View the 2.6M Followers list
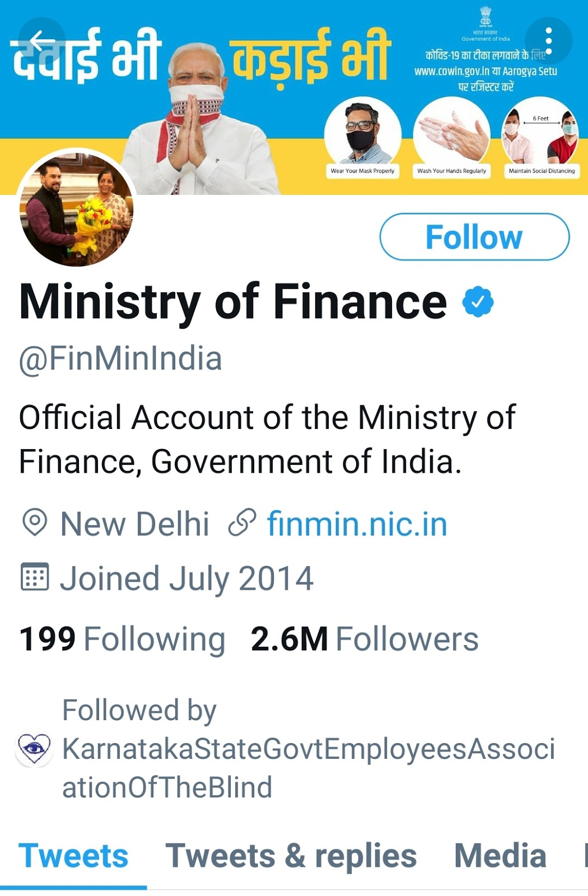The image size is (588, 896). pyautogui.click(x=365, y=639)
